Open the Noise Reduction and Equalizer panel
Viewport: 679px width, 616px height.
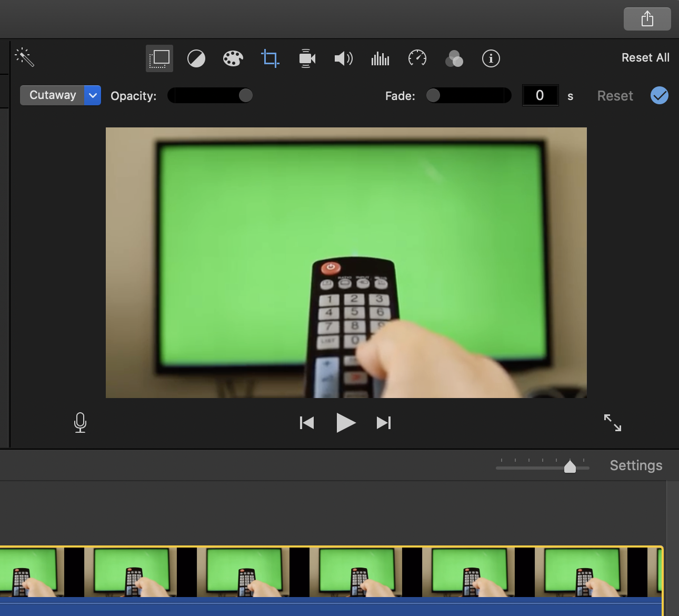pyautogui.click(x=380, y=58)
